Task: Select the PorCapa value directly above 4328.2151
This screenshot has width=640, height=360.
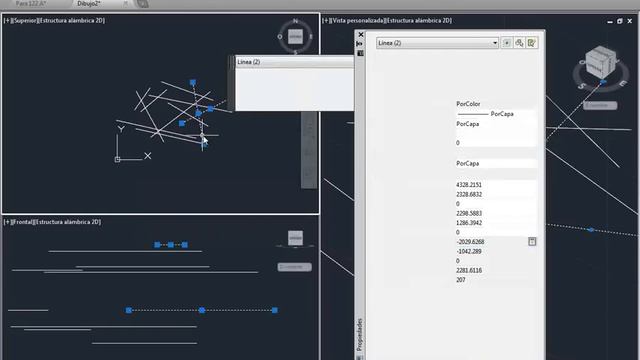Action: pyautogui.click(x=467, y=163)
